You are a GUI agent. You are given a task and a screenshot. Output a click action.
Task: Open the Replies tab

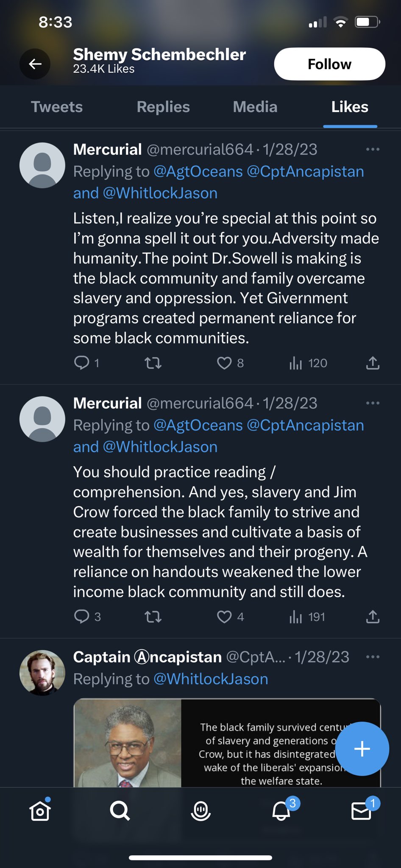pyautogui.click(x=163, y=107)
